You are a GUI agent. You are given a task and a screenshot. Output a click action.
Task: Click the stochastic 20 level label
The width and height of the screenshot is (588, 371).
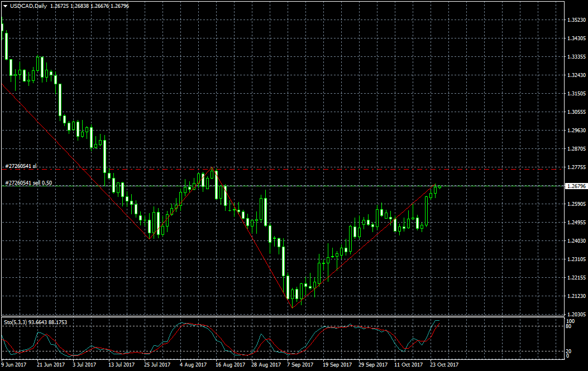pos(569,351)
